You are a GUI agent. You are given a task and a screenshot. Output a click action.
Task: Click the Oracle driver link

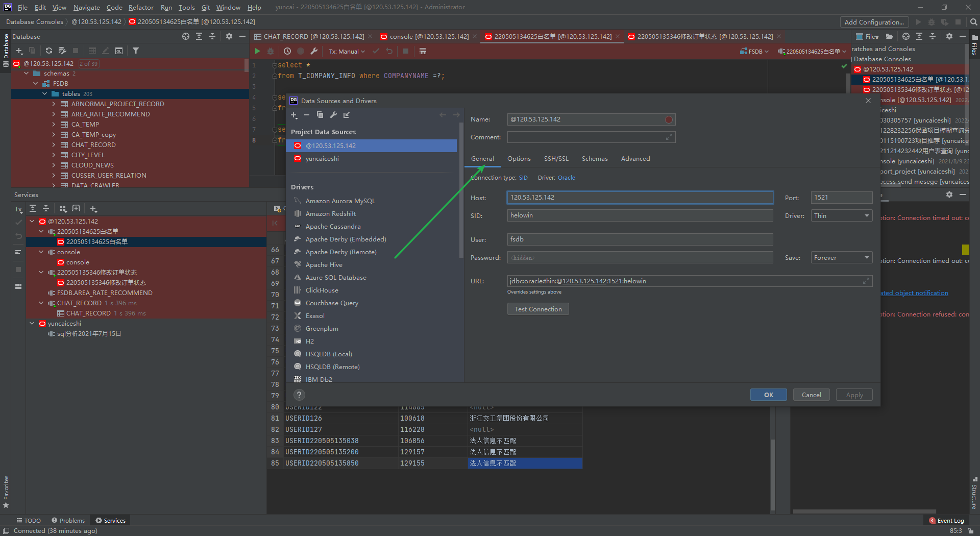[x=567, y=178]
